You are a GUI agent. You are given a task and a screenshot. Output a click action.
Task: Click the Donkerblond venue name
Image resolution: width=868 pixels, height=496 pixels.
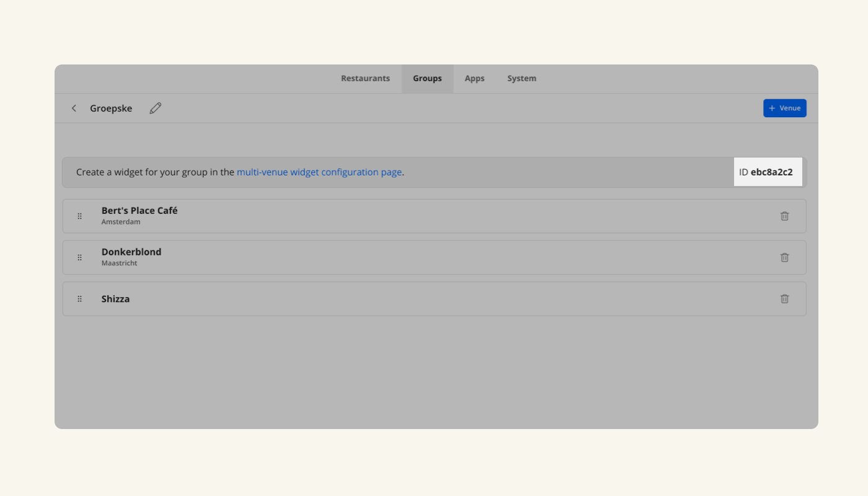[x=131, y=252]
